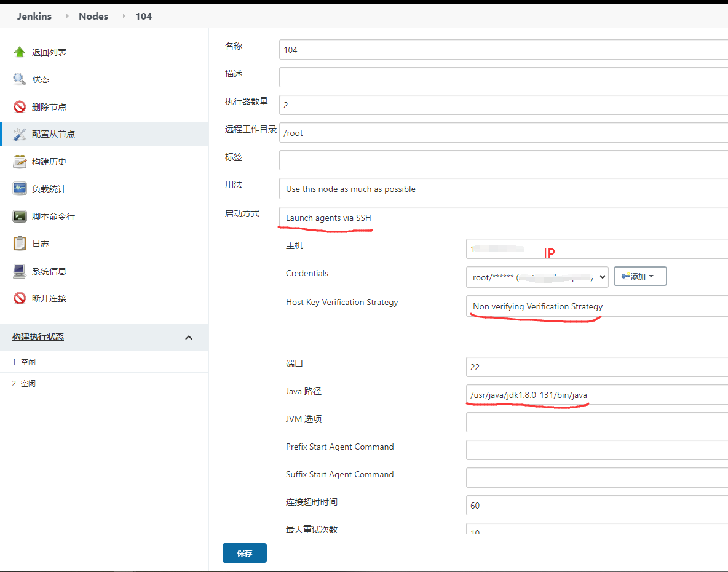This screenshot has width=728, height=572.
Task: Click the 端口 field with 22
Action: point(597,367)
